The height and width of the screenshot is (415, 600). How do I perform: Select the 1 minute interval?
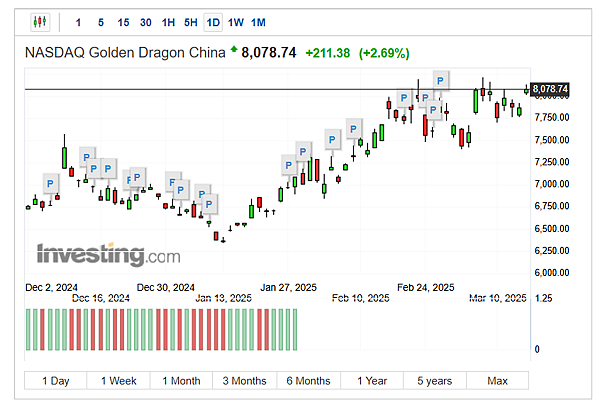[78, 23]
